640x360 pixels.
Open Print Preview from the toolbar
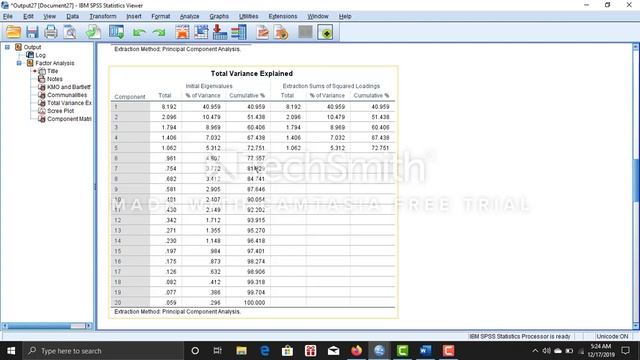[x=70, y=32]
